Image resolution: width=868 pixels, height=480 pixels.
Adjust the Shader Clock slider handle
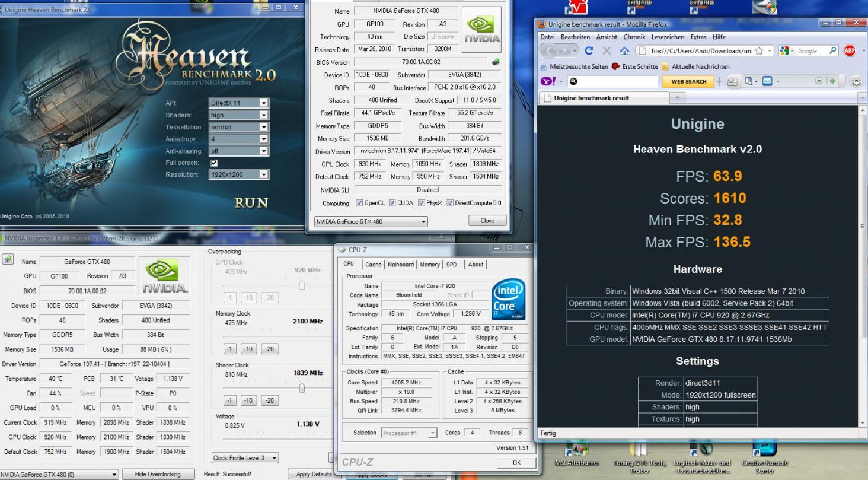point(301,388)
